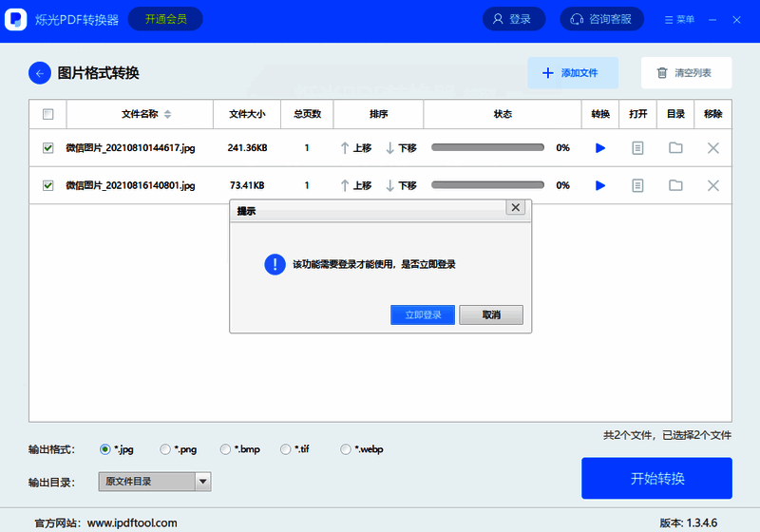This screenshot has height=532, width=760.
Task: Move down file 微信图片_20210810144617.jpg with 下移
Action: coord(401,148)
